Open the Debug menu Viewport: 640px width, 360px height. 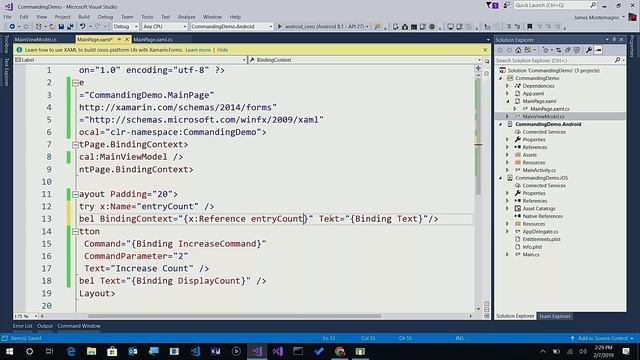point(105,17)
